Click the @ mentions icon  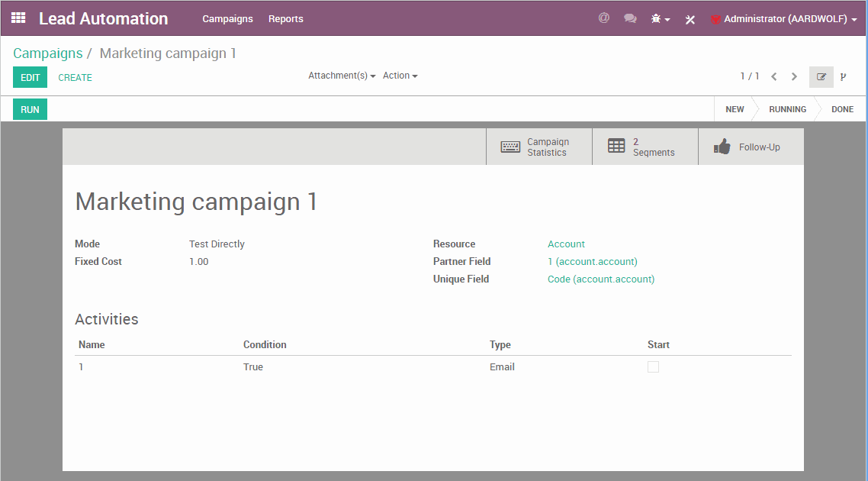coord(604,18)
